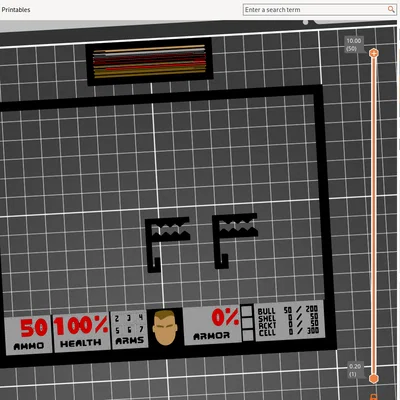Click the '0.20 (1)' layer height label
Viewport: 400px width, 400px height.
coord(355,370)
